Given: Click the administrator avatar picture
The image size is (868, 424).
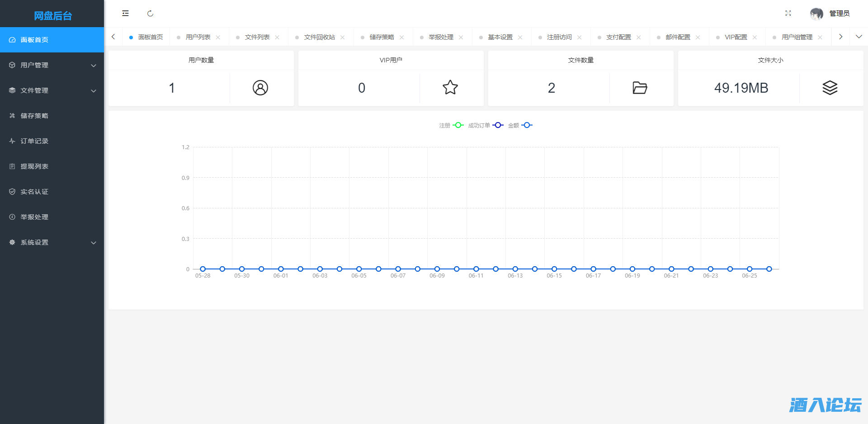Looking at the screenshot, I should [816, 14].
